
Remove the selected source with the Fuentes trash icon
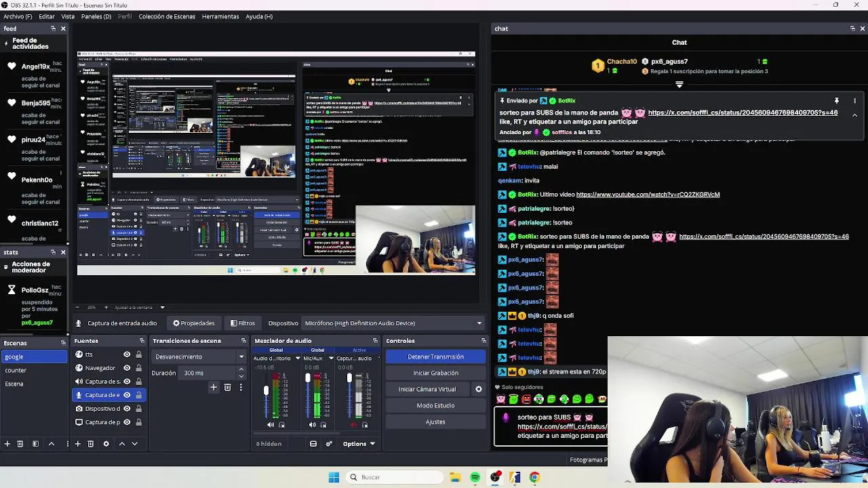click(x=91, y=444)
